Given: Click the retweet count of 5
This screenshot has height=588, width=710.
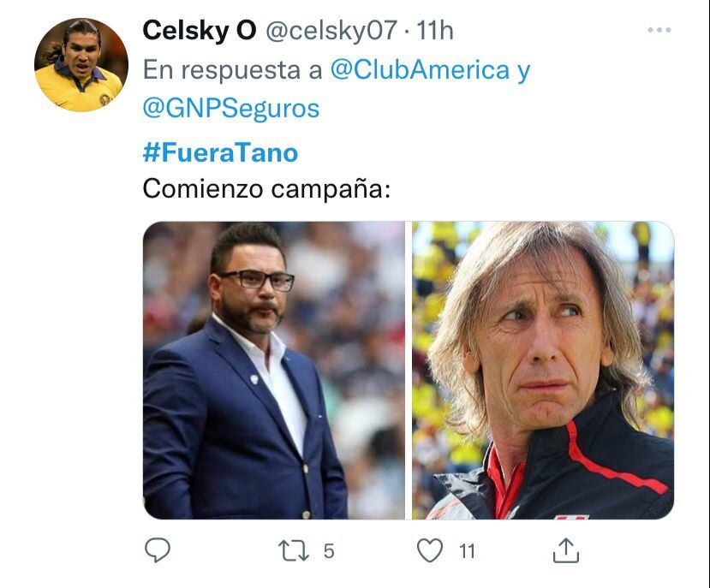Looking at the screenshot, I should point(328,551).
